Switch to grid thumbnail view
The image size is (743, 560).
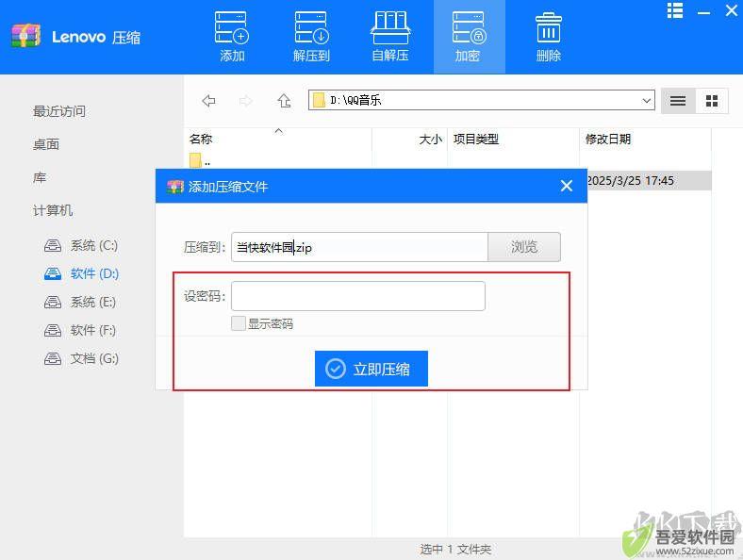tap(712, 101)
